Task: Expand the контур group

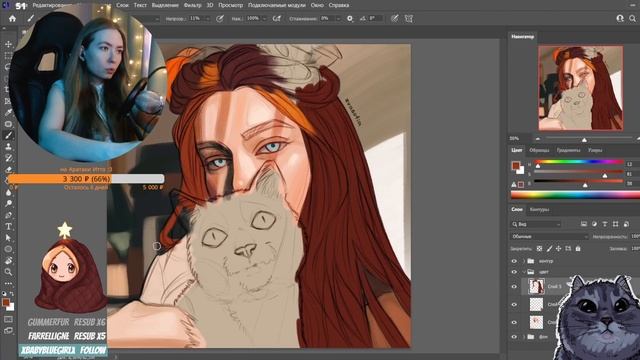Action: point(524,261)
